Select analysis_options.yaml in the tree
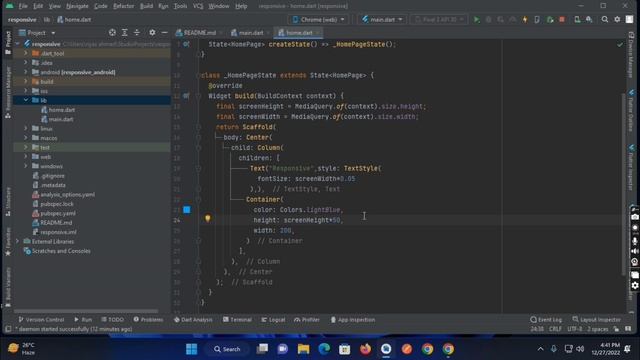Screen dimensions: 640x360 67,195
